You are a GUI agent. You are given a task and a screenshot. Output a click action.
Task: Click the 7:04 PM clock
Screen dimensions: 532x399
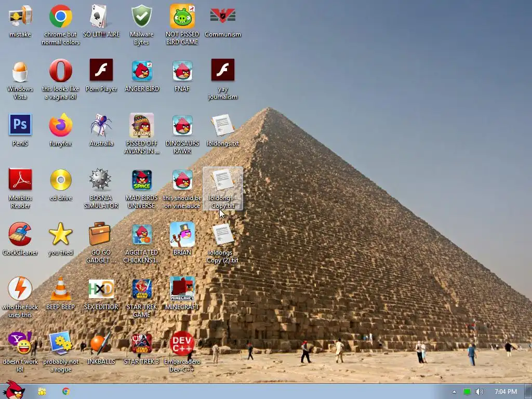506,392
